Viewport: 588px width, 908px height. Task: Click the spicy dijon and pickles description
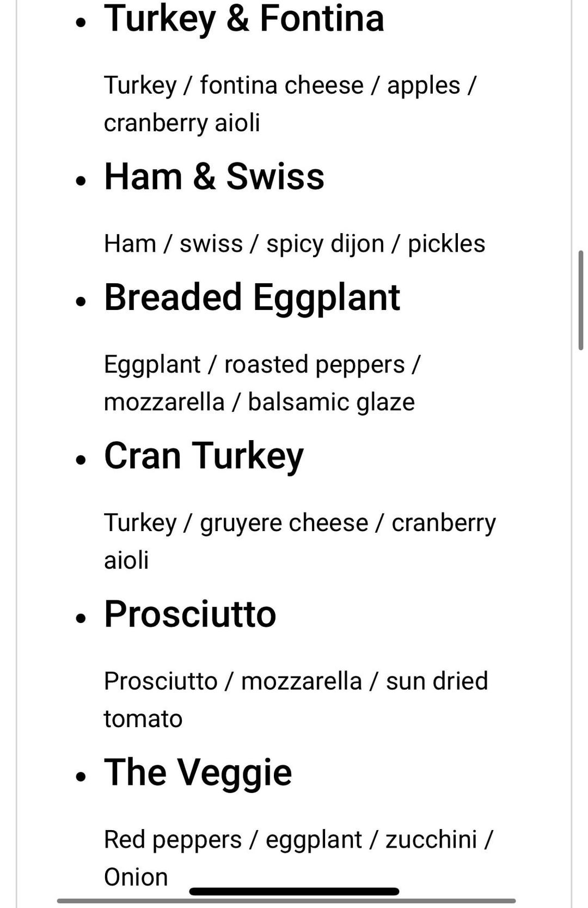[294, 243]
